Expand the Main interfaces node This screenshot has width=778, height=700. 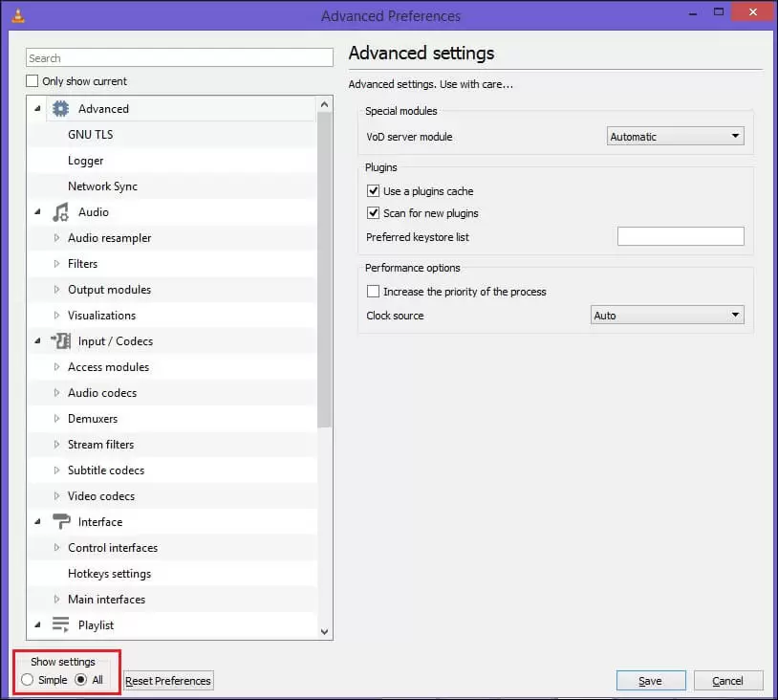[56, 600]
